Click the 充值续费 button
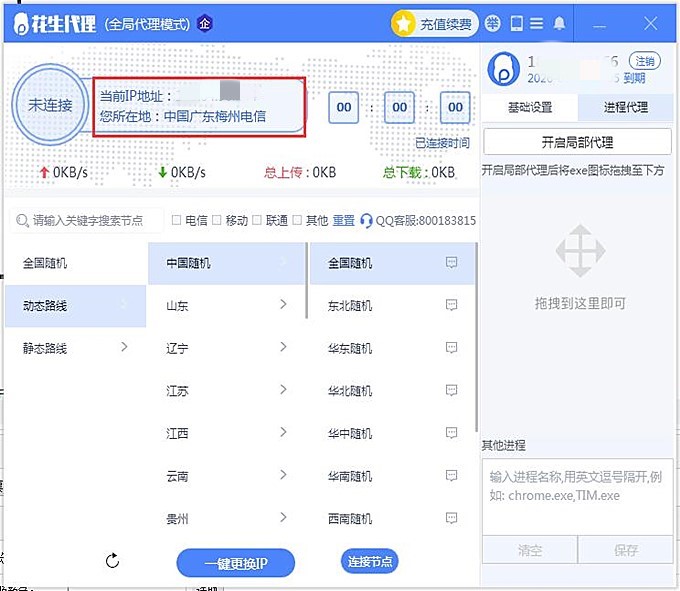Image resolution: width=680 pixels, height=591 pixels. (x=435, y=23)
